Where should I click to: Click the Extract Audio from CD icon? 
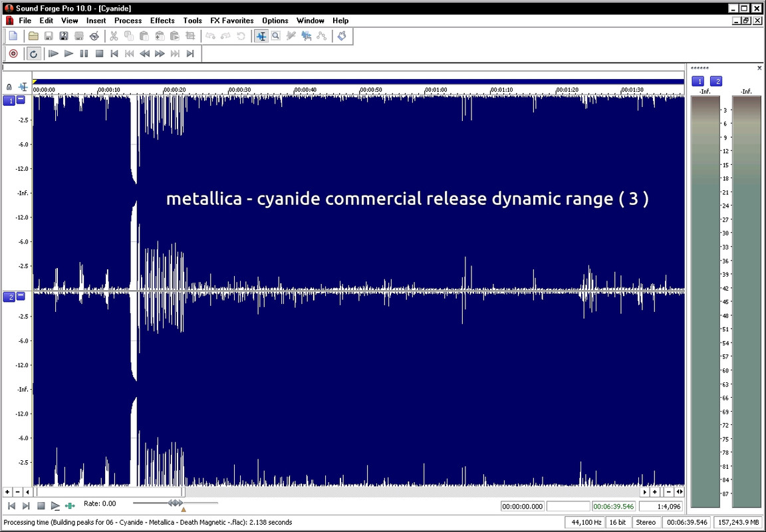pyautogui.click(x=94, y=36)
